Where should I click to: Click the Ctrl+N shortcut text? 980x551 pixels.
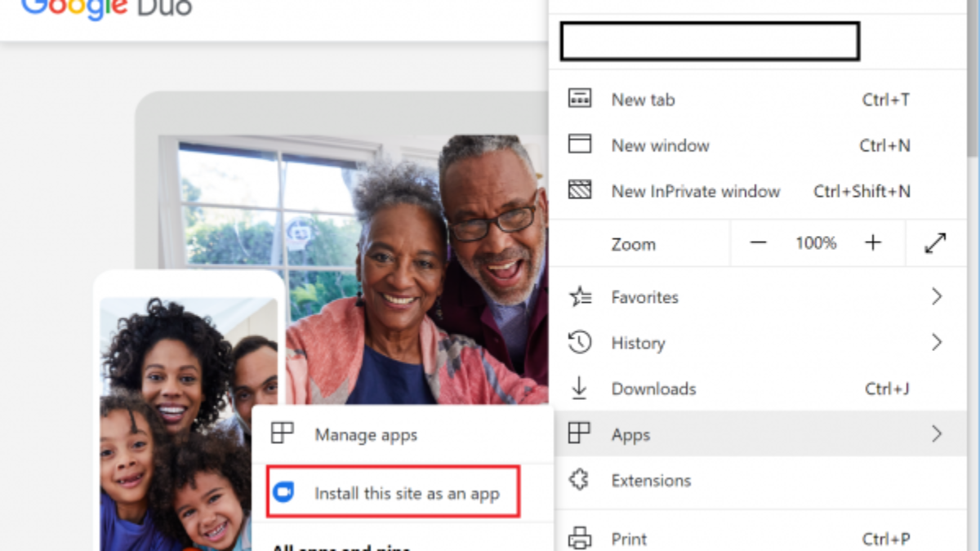tap(884, 145)
